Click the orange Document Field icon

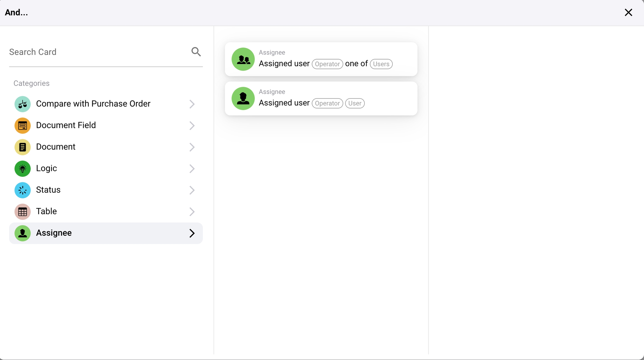[22, 126]
